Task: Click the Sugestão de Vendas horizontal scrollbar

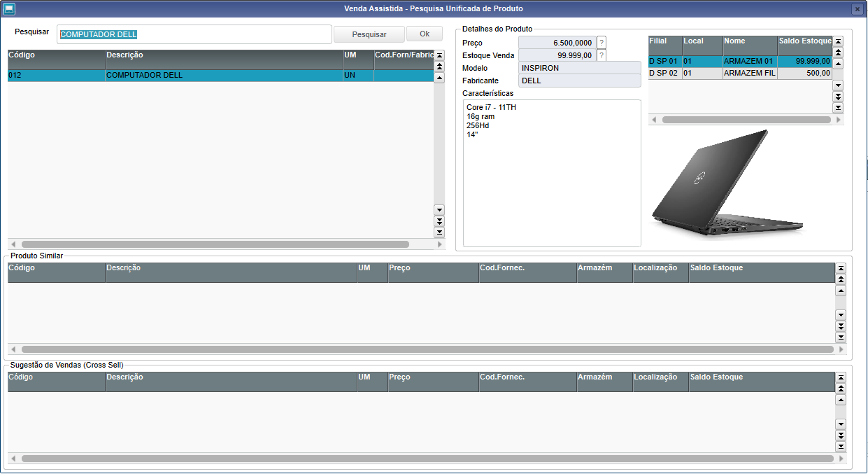Action: tap(427, 459)
